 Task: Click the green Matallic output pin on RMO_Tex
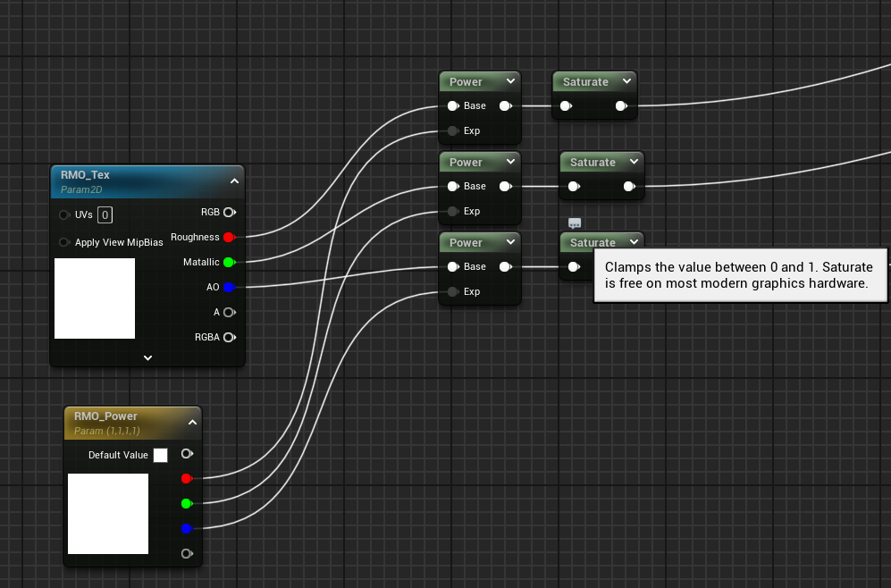pyautogui.click(x=230, y=263)
